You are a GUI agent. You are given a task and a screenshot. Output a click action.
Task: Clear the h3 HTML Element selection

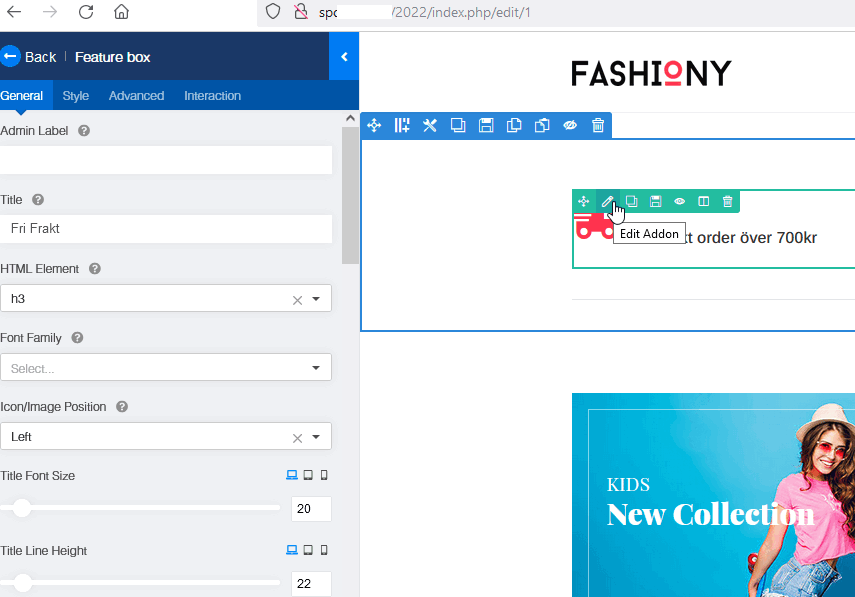click(297, 300)
